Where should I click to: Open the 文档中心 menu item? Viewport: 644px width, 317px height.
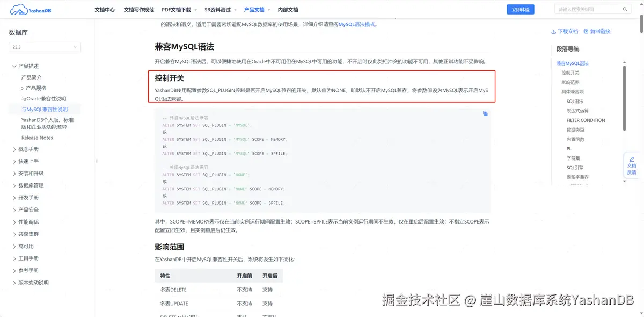pos(105,10)
